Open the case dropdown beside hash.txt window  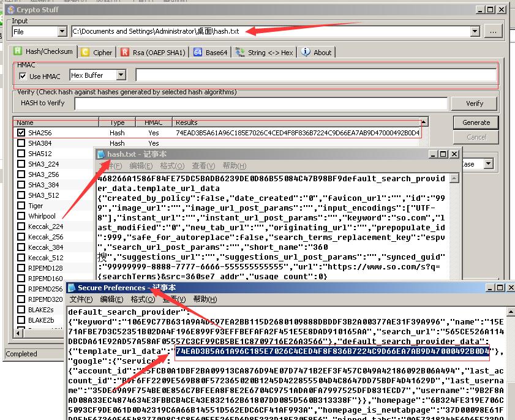click(489, 164)
